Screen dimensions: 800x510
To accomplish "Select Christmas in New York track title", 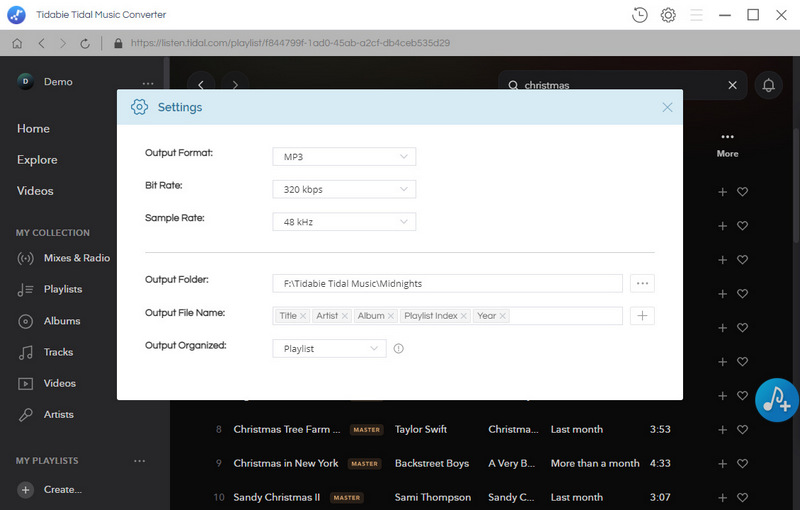I will pos(286,463).
